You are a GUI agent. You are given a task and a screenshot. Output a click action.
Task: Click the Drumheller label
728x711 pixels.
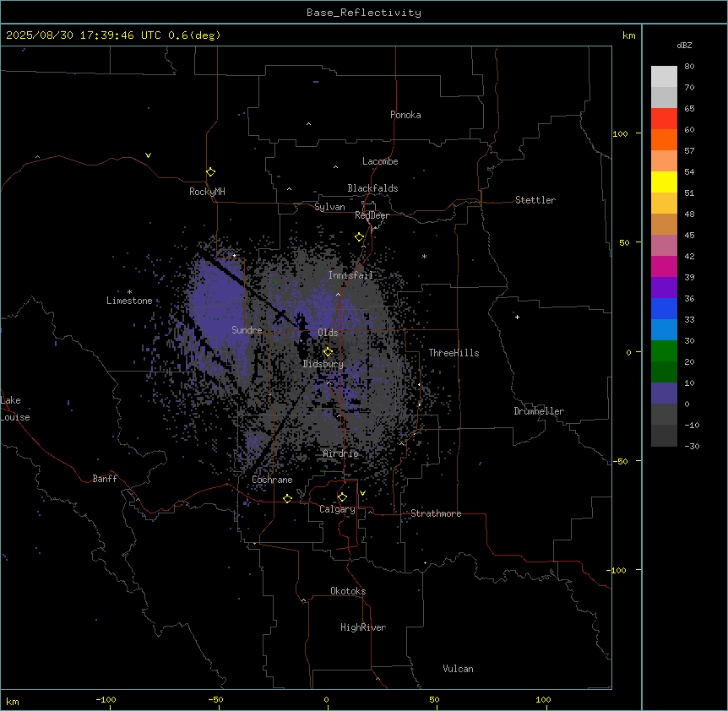[x=539, y=411]
